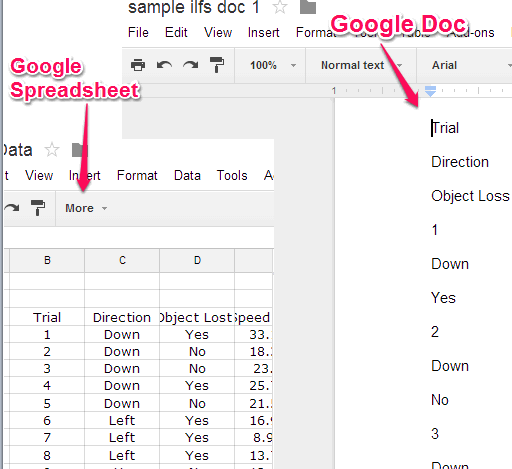Open the View menu in Google Doc
Viewport: 512px width, 469px height.
218,33
